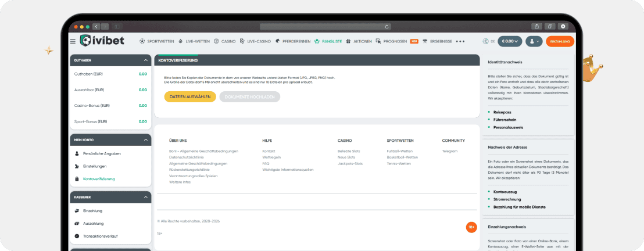Click the orange 18+ badge

click(471, 227)
